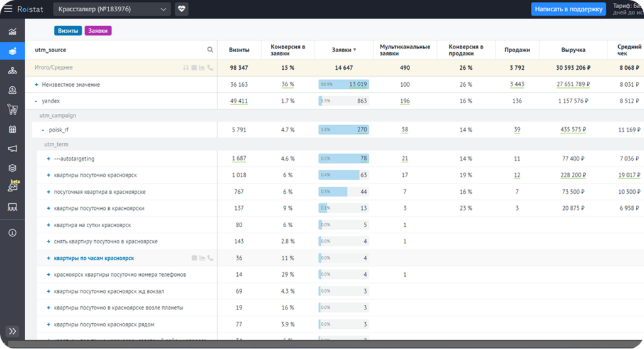Open the hamburger menu next to Roistat logo
Image resolution: width=644 pixels, height=349 pixels.
coord(8,9)
